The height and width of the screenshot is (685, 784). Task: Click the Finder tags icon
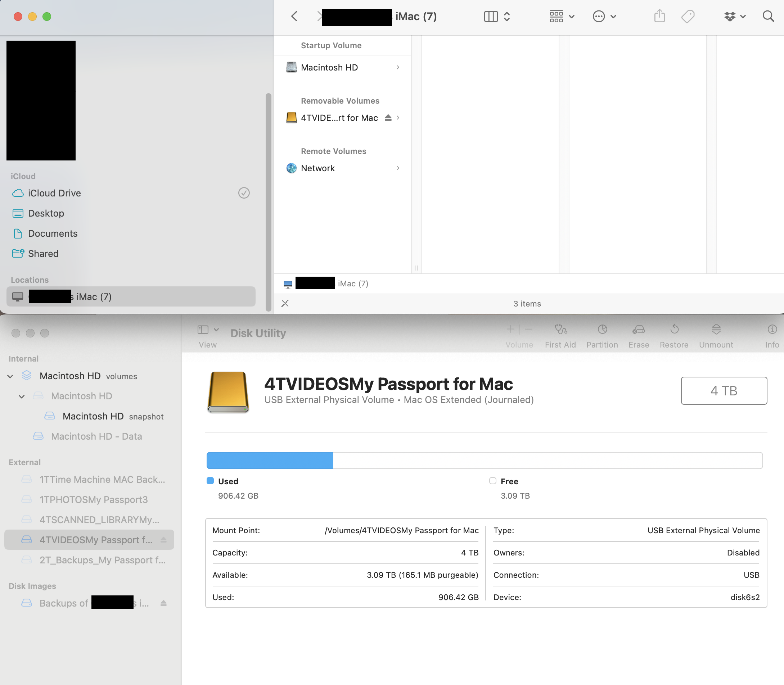pos(687,17)
